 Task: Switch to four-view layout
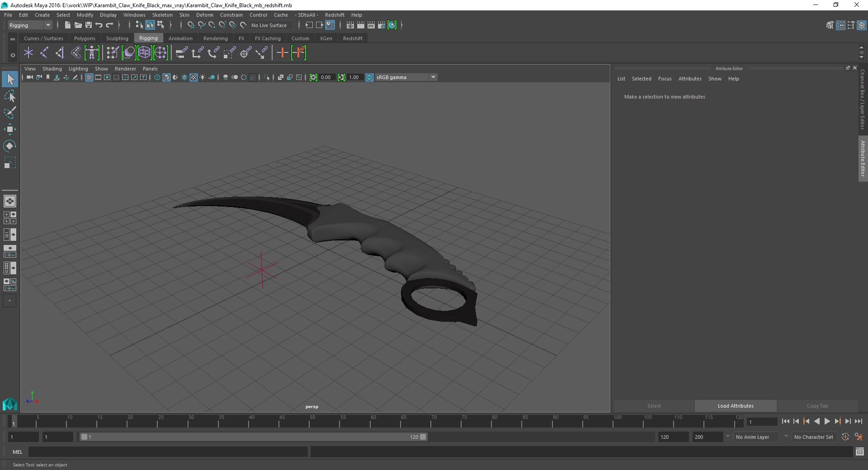click(x=9, y=218)
